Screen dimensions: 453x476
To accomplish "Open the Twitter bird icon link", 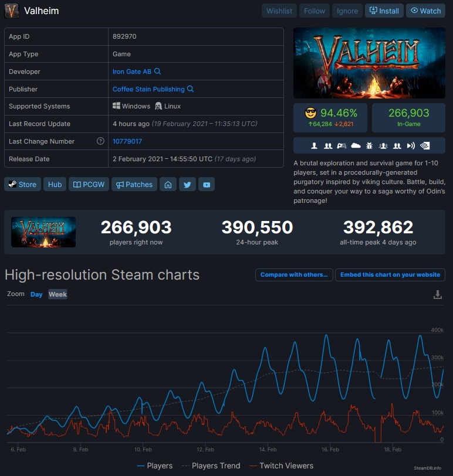I will pyautogui.click(x=187, y=184).
